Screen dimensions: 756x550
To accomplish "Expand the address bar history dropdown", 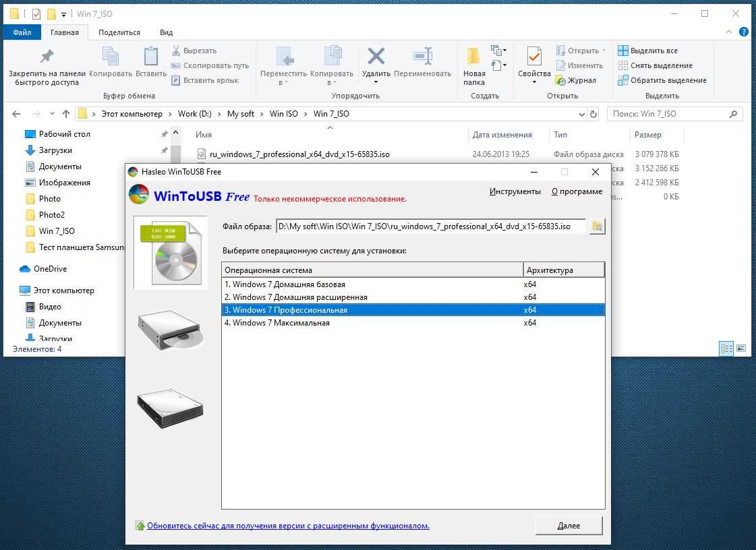I will click(x=582, y=114).
